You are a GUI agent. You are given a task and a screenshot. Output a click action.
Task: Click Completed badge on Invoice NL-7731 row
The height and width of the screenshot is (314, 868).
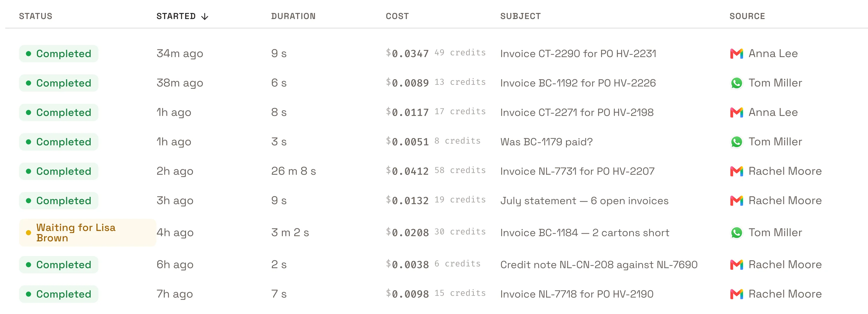coord(59,171)
